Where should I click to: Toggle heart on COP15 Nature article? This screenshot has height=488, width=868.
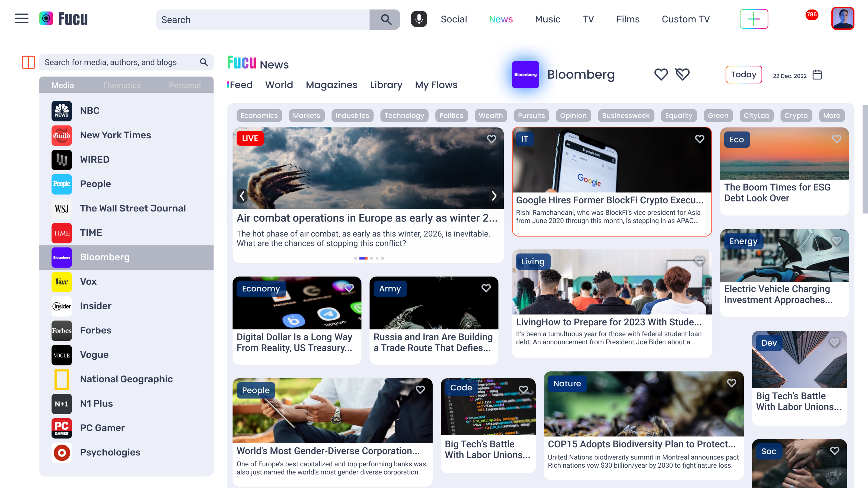tap(731, 383)
